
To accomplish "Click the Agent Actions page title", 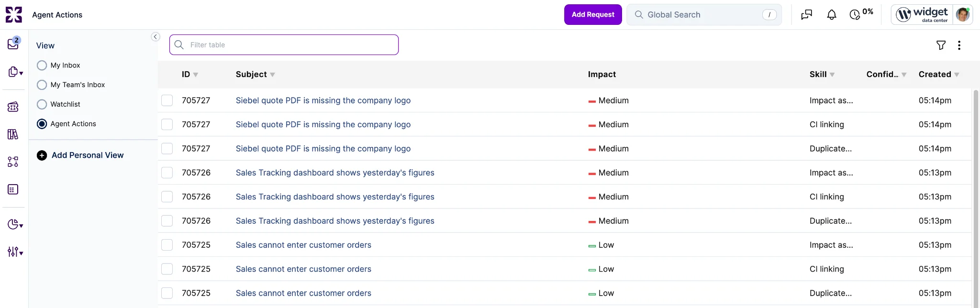I will tap(57, 15).
